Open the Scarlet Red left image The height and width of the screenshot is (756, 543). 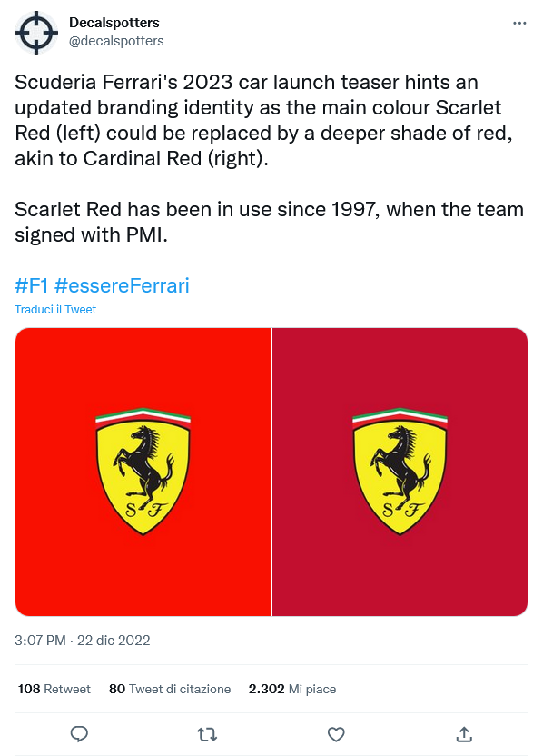pos(143,472)
